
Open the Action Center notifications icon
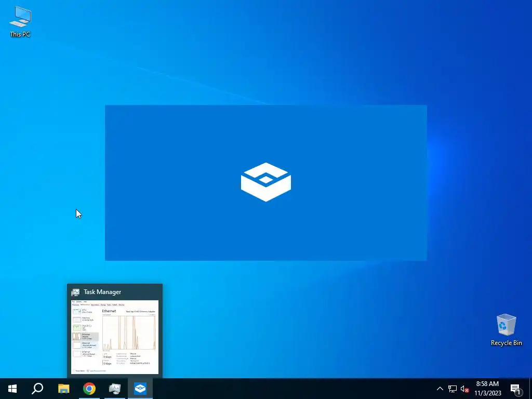[x=516, y=389]
